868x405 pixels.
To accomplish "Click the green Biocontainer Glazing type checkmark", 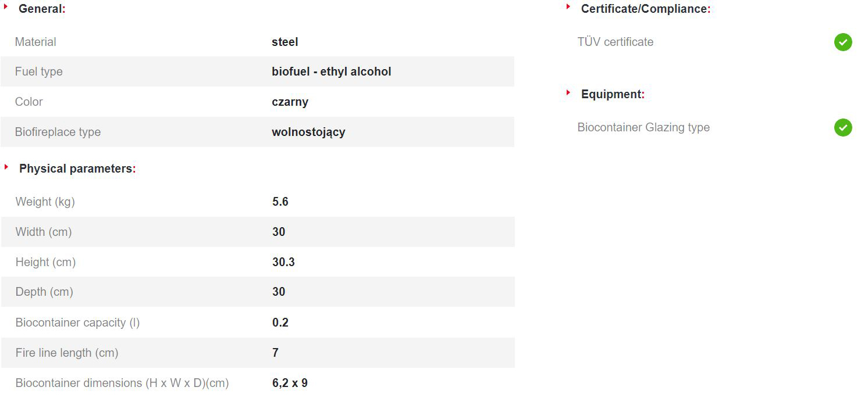I will (843, 127).
